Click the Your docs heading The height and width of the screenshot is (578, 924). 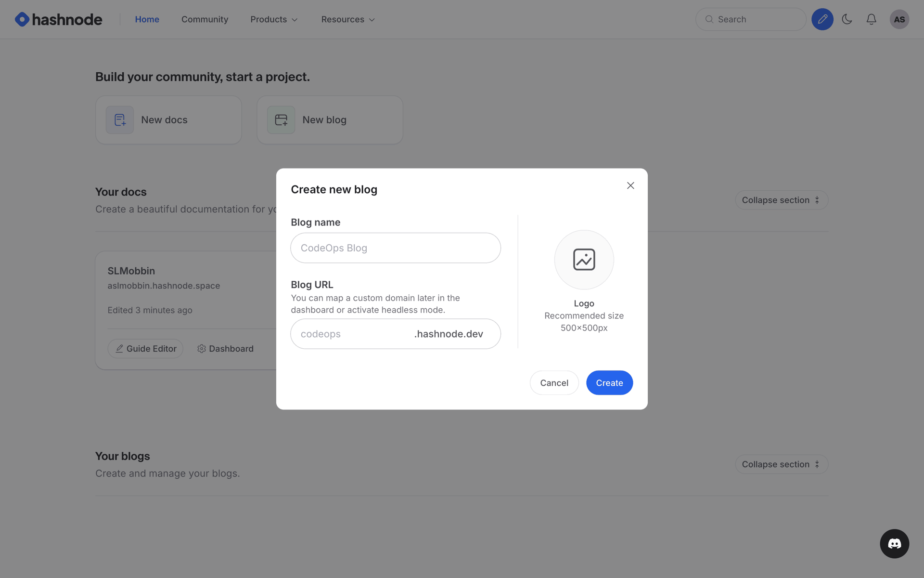pyautogui.click(x=121, y=192)
